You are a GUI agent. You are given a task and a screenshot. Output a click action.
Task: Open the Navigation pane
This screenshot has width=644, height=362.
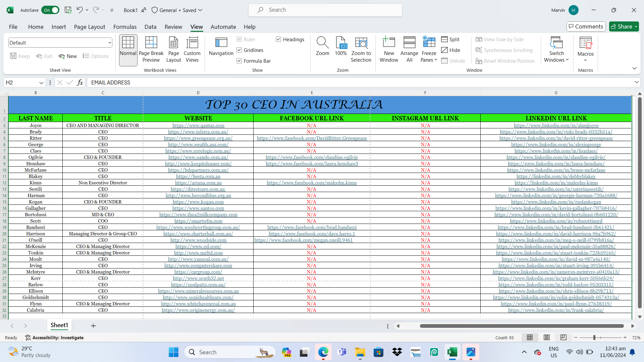tap(221, 46)
